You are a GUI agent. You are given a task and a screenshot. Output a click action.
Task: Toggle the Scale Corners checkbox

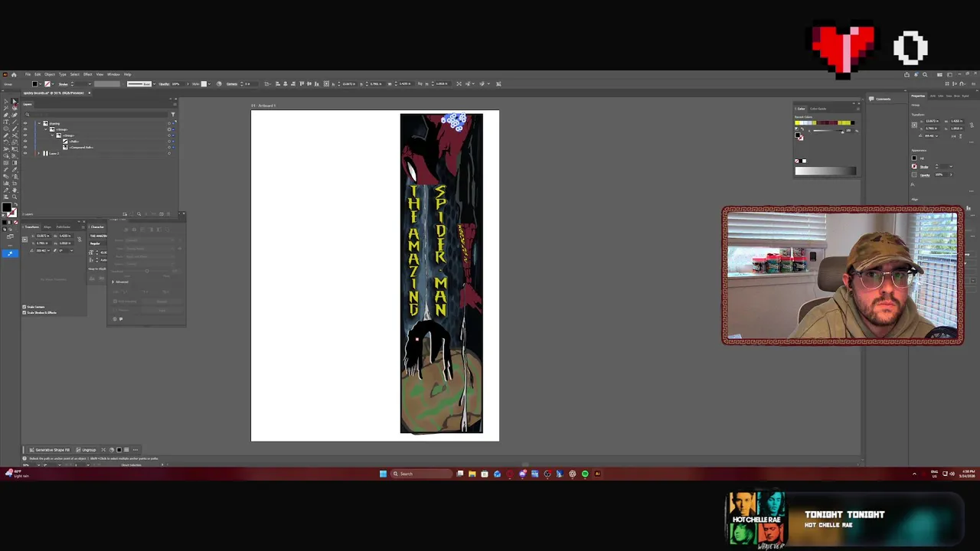24,307
